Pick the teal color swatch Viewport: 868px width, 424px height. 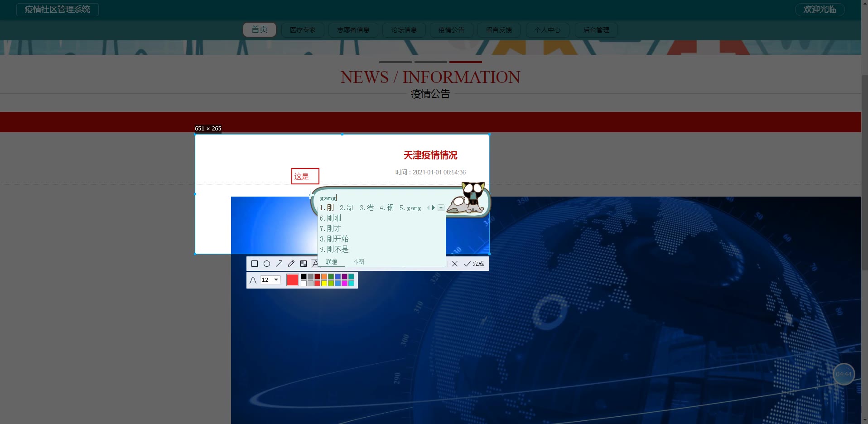point(352,276)
